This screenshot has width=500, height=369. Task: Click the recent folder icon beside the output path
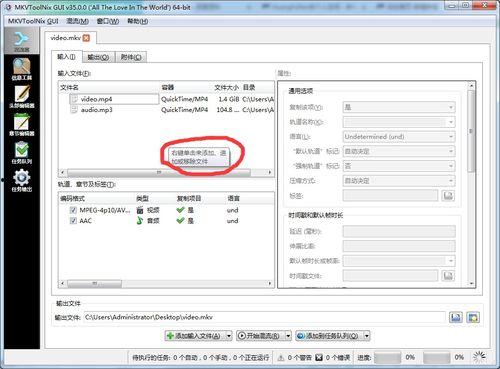[473, 317]
